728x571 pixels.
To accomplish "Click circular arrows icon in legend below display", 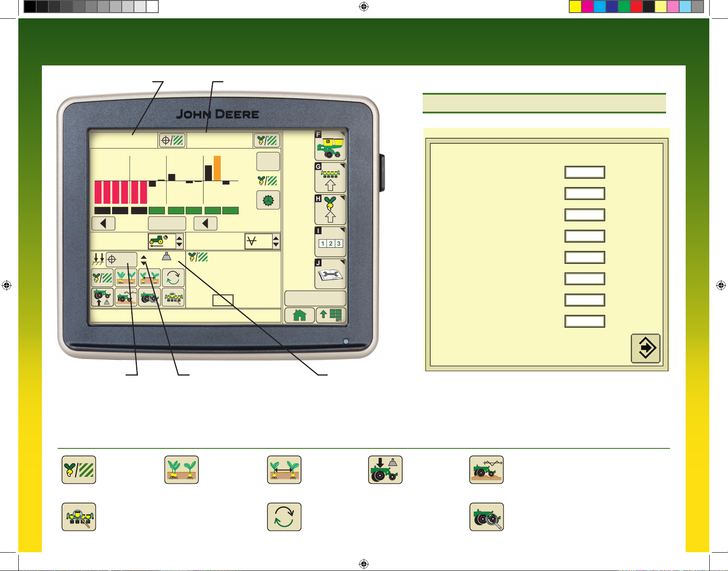I will click(284, 517).
